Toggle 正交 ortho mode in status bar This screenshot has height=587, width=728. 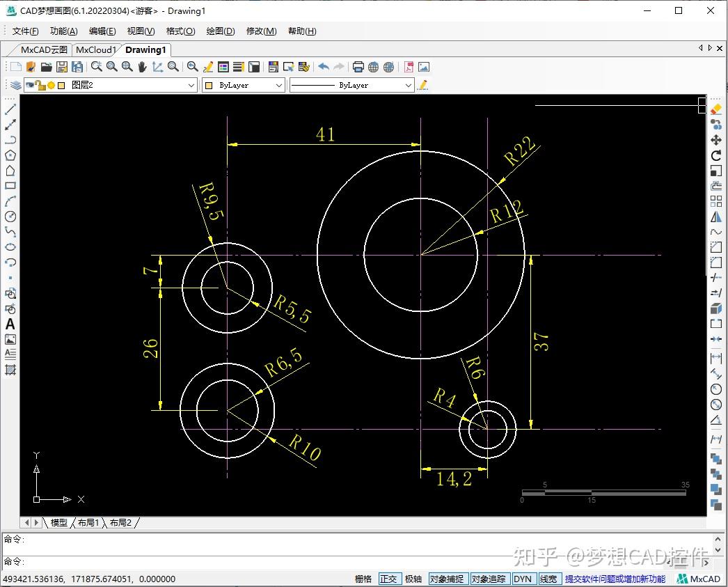388,579
